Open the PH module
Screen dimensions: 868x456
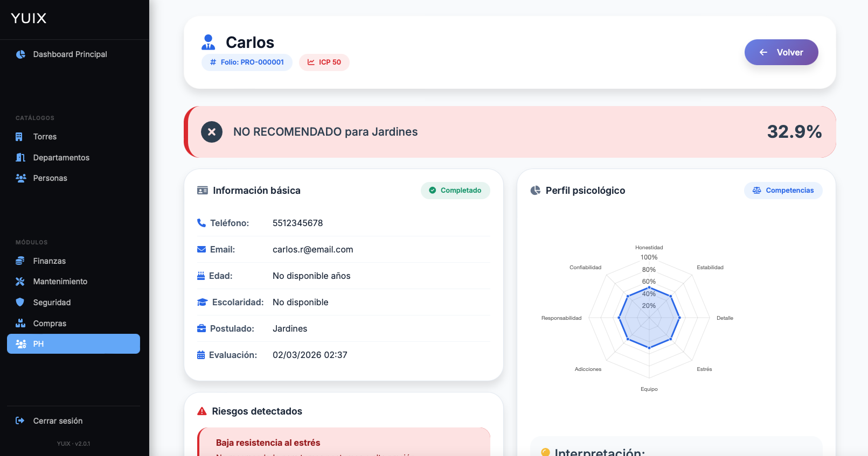73,344
